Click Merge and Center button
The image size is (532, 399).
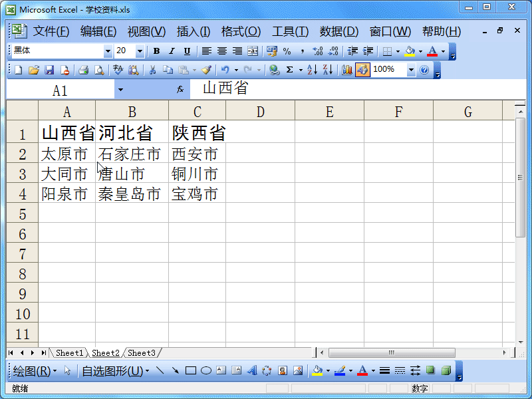point(253,51)
